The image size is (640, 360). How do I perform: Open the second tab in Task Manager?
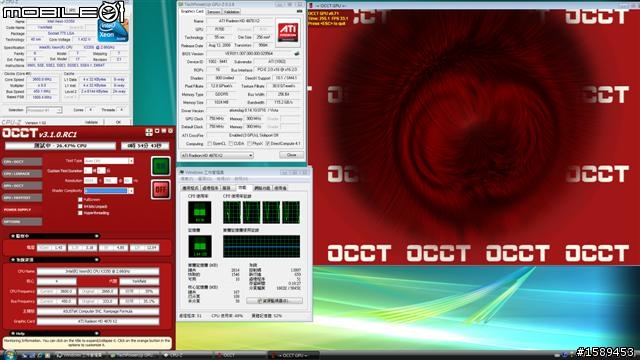(211, 188)
